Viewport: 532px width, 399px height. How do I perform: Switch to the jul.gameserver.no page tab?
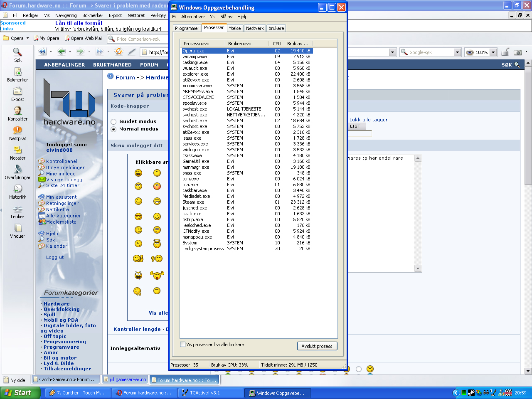pyautogui.click(x=125, y=379)
